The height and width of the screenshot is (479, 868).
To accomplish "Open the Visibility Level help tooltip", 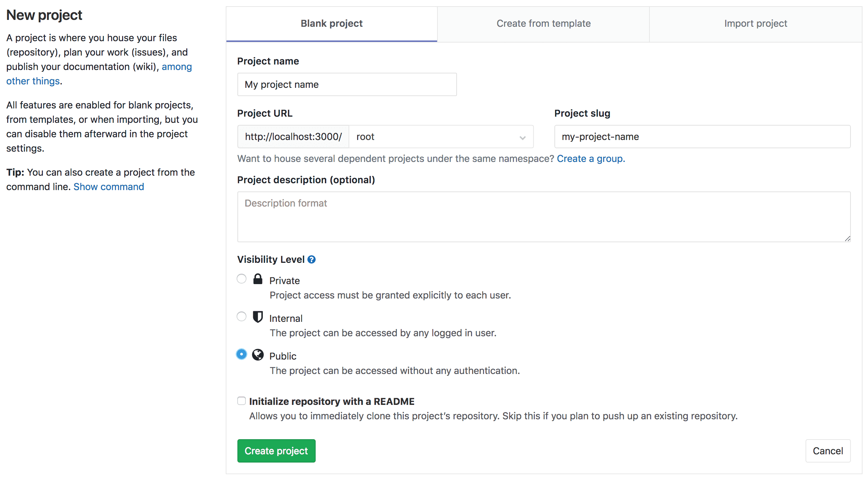I will [312, 259].
